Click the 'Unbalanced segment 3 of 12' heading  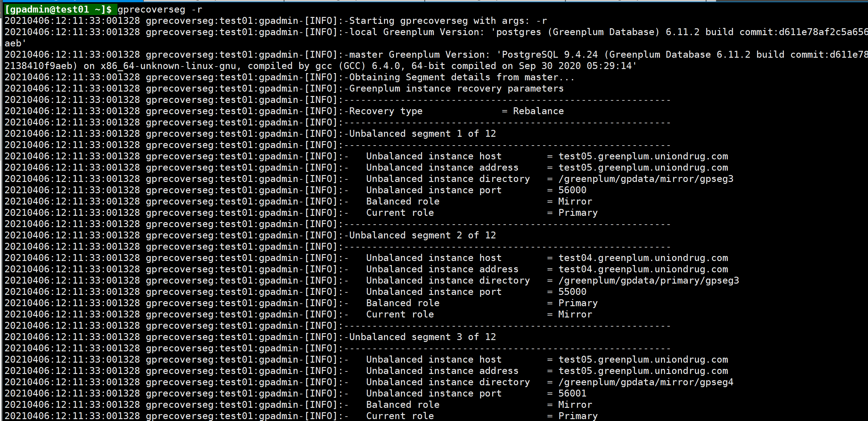click(423, 337)
